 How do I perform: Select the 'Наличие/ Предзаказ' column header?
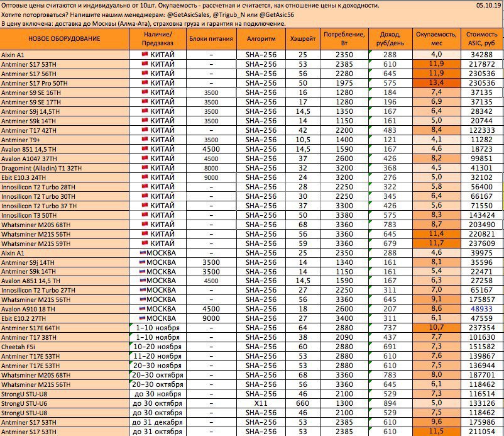158,39
